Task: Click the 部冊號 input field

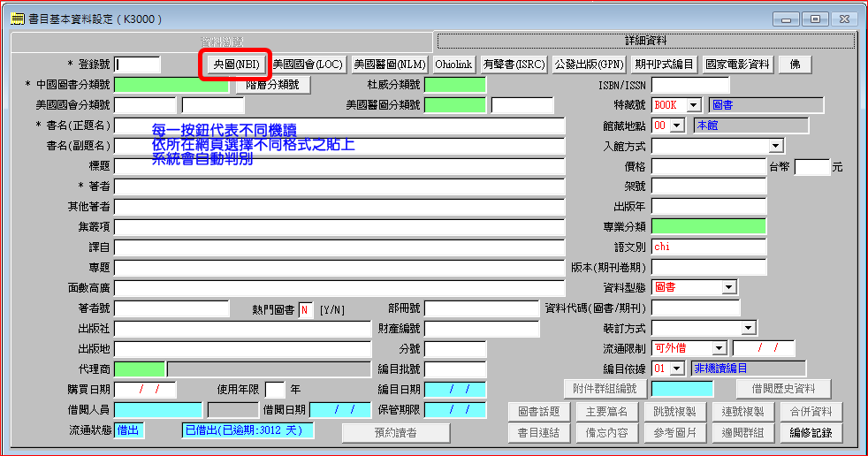Action: point(482,308)
